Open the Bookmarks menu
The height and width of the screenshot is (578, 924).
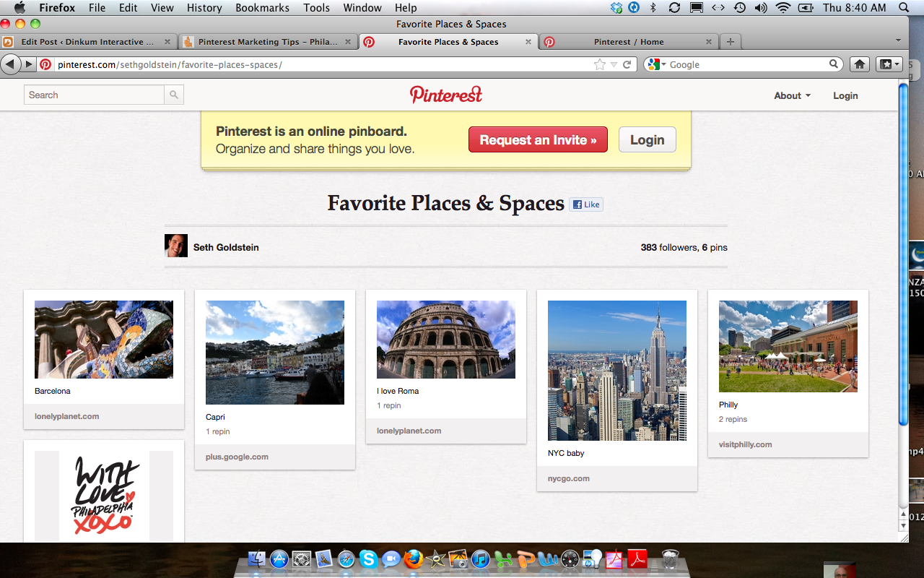262,8
